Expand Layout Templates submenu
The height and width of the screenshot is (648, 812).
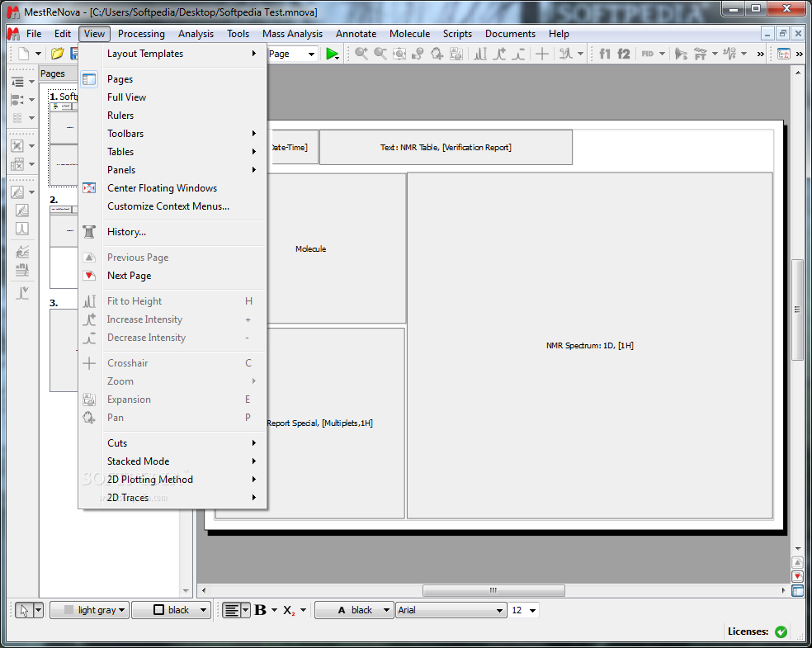(x=172, y=54)
